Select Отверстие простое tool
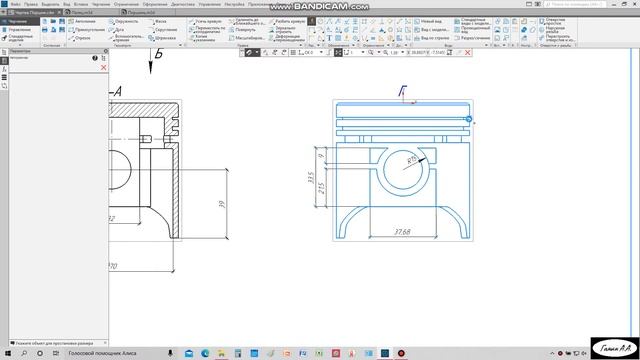 pos(552,21)
